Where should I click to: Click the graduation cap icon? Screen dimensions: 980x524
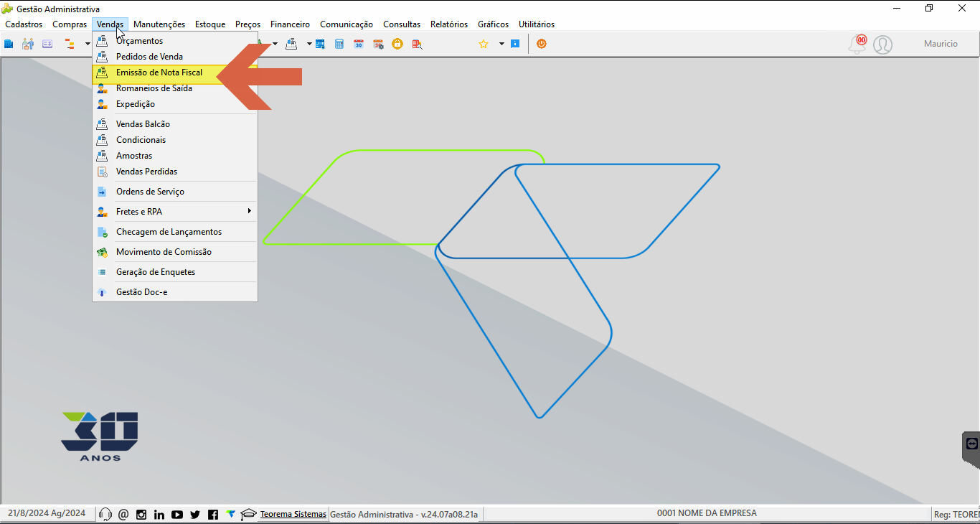pyautogui.click(x=248, y=514)
